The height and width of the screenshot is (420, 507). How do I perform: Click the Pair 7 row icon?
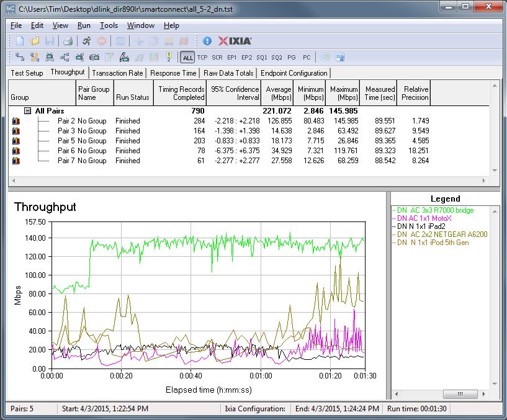(16, 161)
